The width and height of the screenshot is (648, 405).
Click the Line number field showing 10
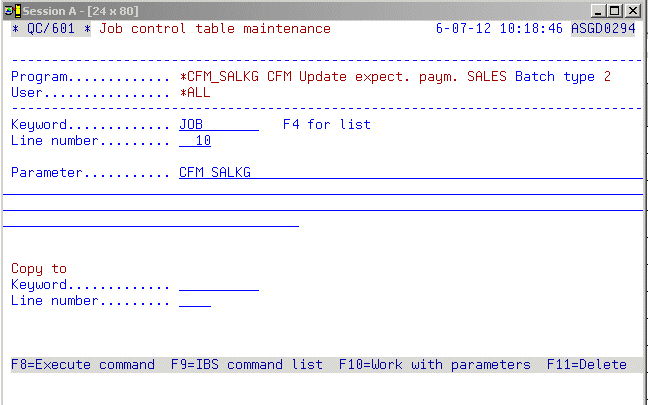(x=195, y=141)
